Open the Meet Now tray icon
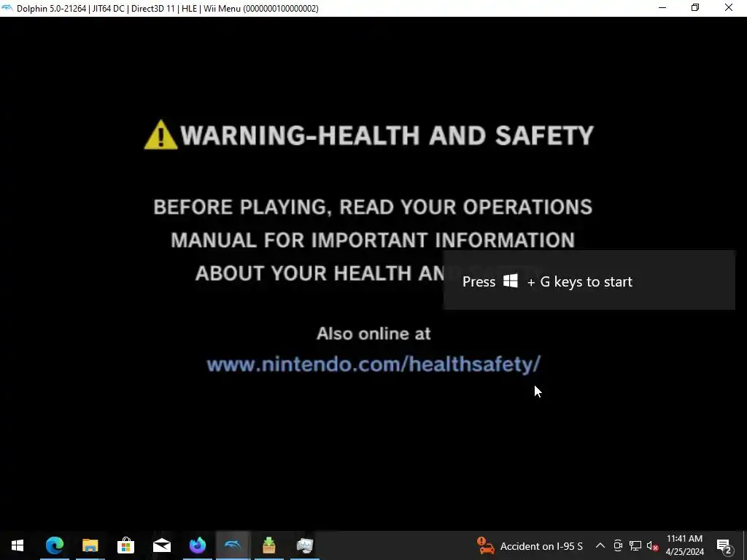Screen dimensions: 747x560 tap(618, 545)
